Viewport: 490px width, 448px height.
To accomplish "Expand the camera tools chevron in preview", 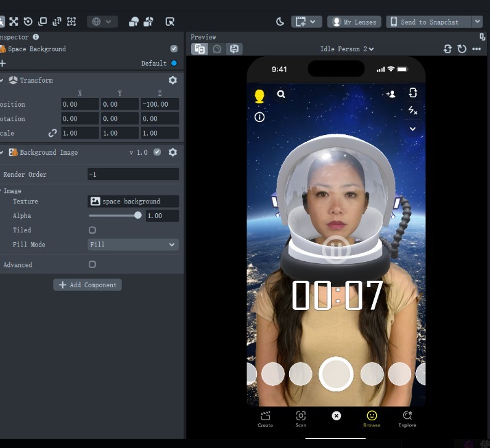I will pos(413,129).
